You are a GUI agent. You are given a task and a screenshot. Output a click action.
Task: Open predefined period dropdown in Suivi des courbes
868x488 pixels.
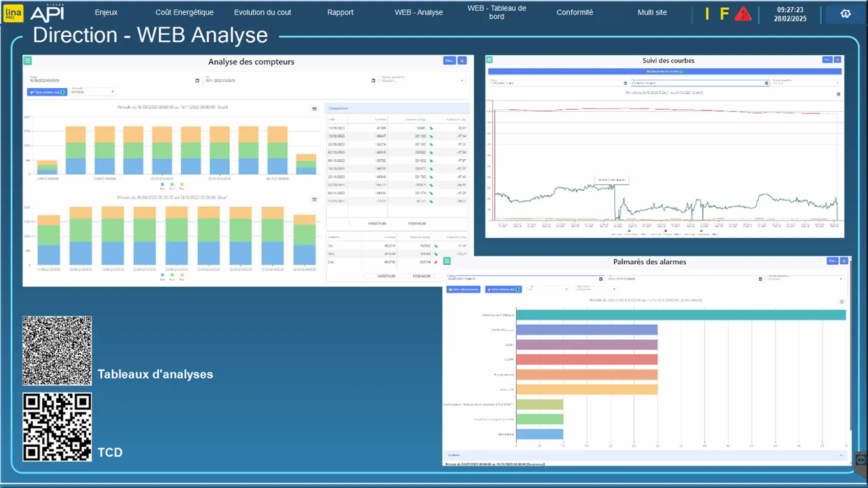pos(806,83)
